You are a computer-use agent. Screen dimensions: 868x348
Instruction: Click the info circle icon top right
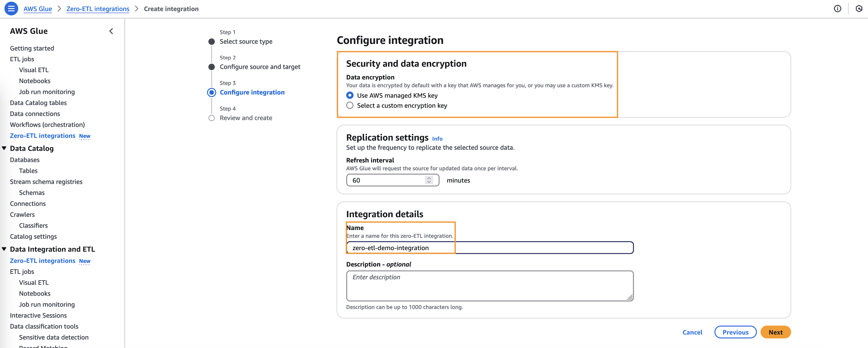point(837,9)
